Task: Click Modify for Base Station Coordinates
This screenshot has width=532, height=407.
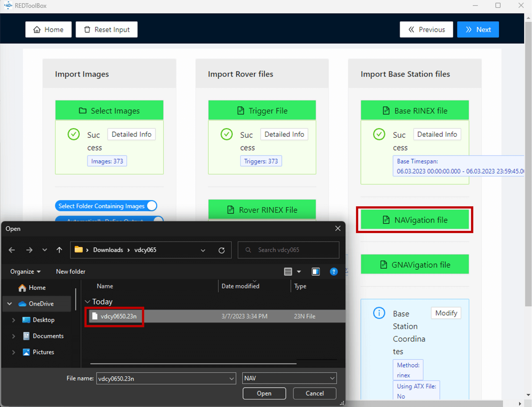Action: point(446,313)
